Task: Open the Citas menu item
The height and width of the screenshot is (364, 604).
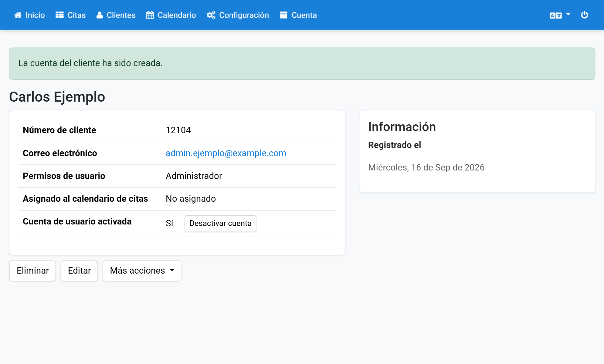Action: [70, 15]
